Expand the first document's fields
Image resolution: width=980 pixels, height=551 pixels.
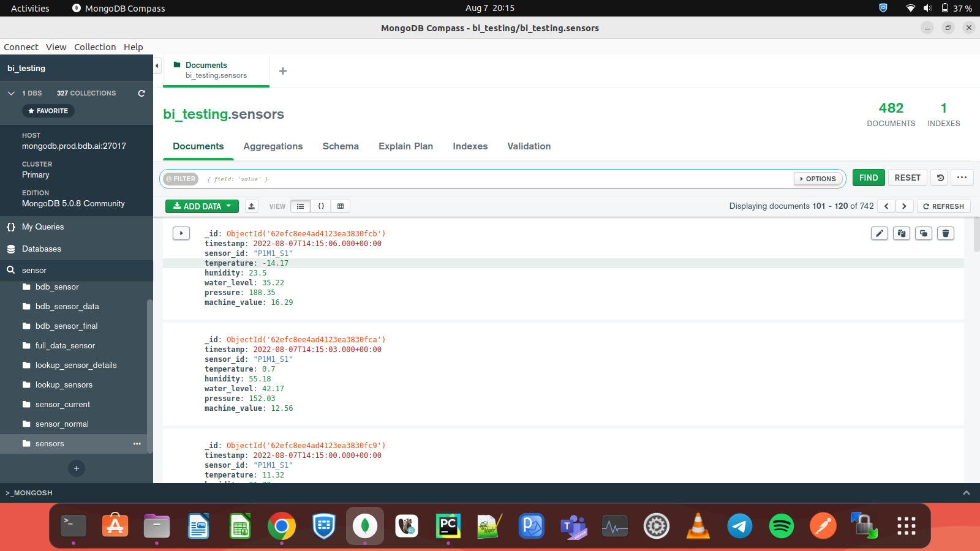pyautogui.click(x=181, y=233)
